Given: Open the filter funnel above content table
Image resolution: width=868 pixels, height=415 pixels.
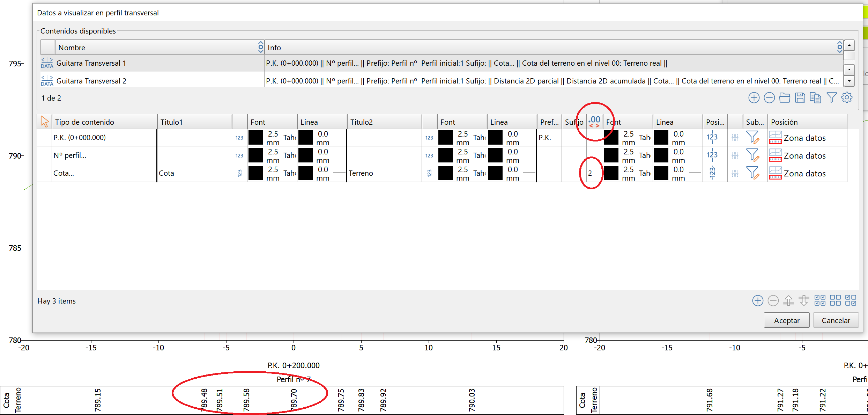Looking at the screenshot, I should tap(832, 98).
